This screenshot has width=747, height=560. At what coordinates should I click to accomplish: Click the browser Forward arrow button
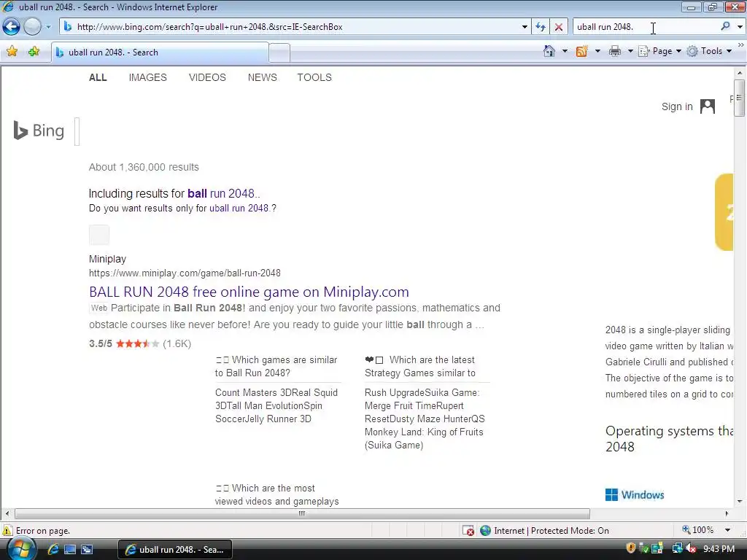[32, 27]
